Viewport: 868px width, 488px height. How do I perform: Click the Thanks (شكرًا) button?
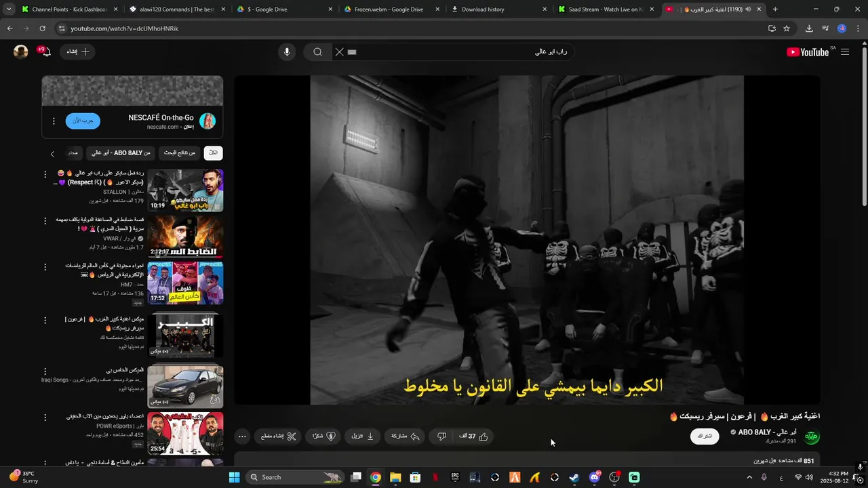(x=323, y=436)
